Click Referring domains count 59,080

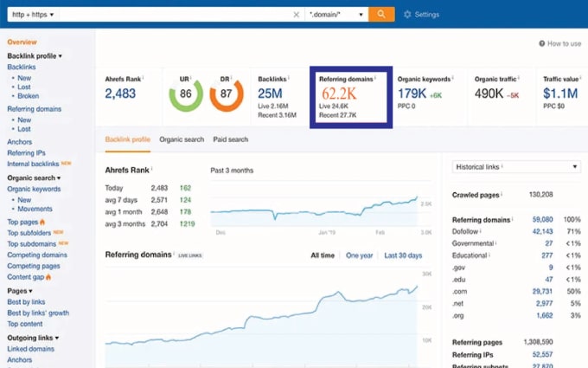(542, 220)
